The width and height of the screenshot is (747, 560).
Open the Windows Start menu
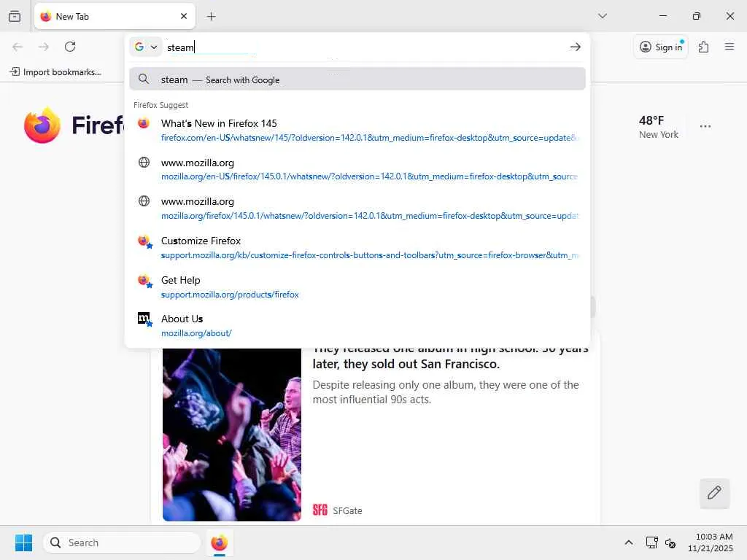coord(23,542)
